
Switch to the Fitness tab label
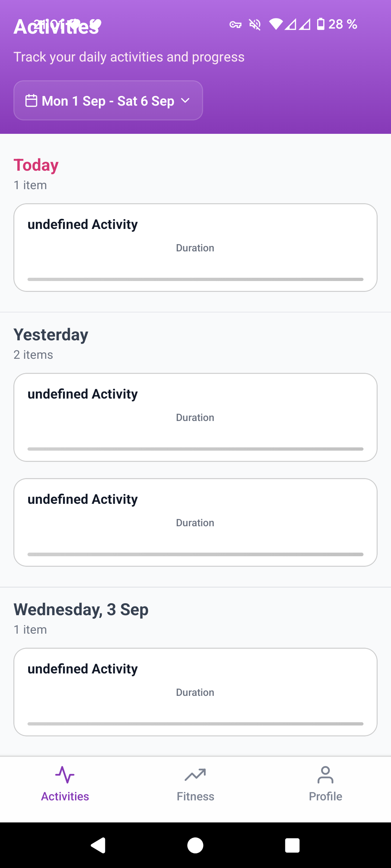(x=195, y=796)
